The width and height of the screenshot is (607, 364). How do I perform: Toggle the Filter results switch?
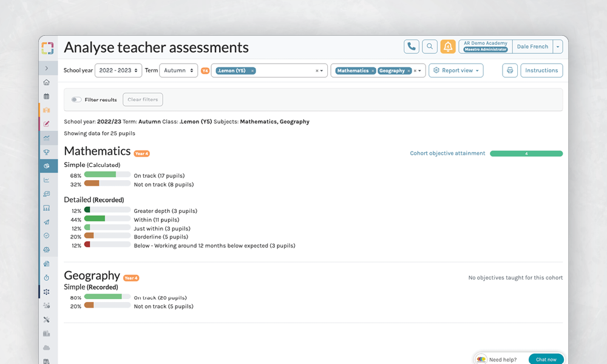tap(76, 99)
